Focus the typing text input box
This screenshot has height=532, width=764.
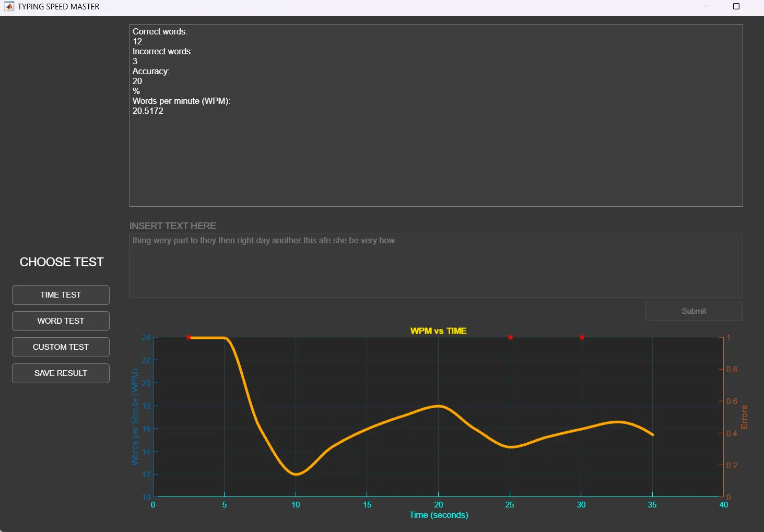pyautogui.click(x=436, y=265)
